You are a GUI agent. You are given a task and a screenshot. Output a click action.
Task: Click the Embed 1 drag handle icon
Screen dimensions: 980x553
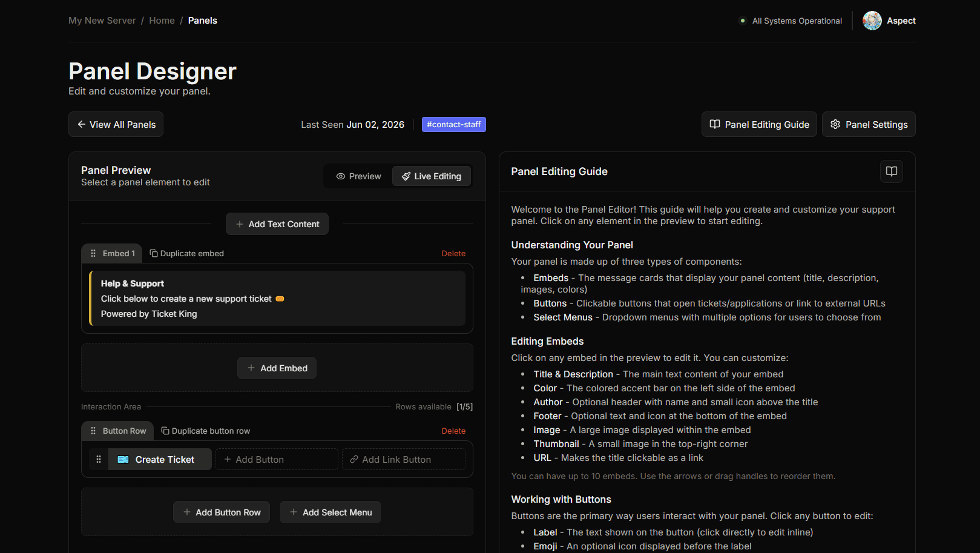click(x=93, y=253)
